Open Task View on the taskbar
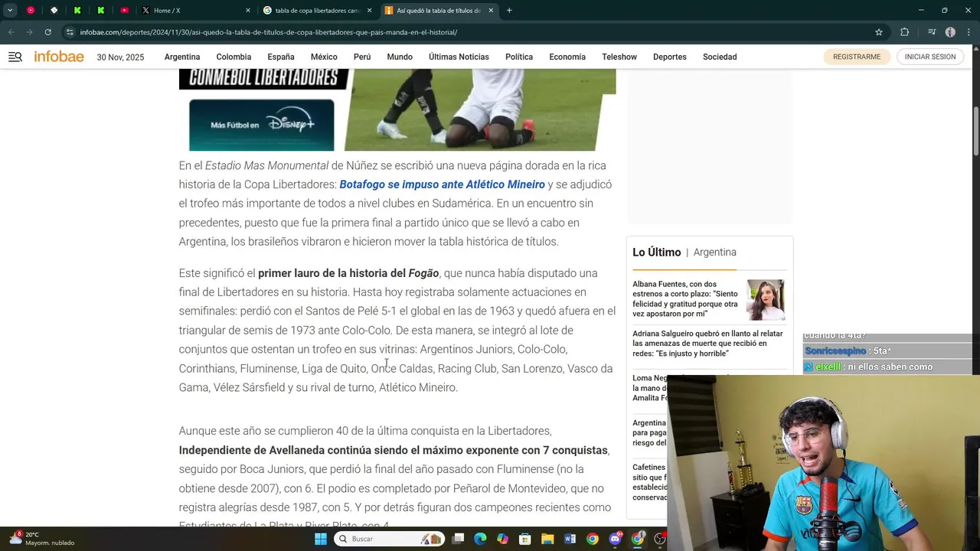980x551 pixels. tap(458, 539)
